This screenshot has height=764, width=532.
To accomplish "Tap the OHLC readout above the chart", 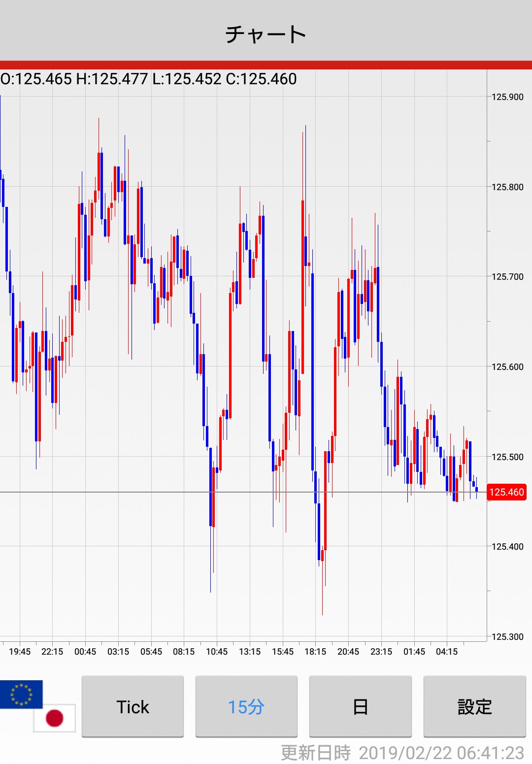I will coord(149,79).
